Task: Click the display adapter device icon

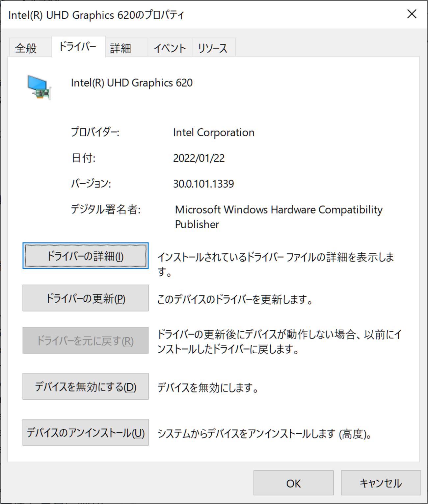Action: pyautogui.click(x=39, y=87)
